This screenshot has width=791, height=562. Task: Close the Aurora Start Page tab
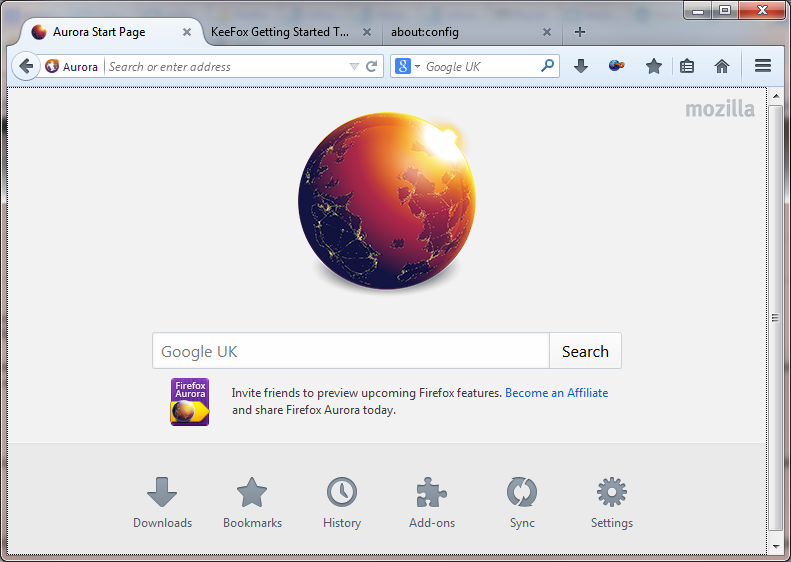pyautogui.click(x=187, y=32)
